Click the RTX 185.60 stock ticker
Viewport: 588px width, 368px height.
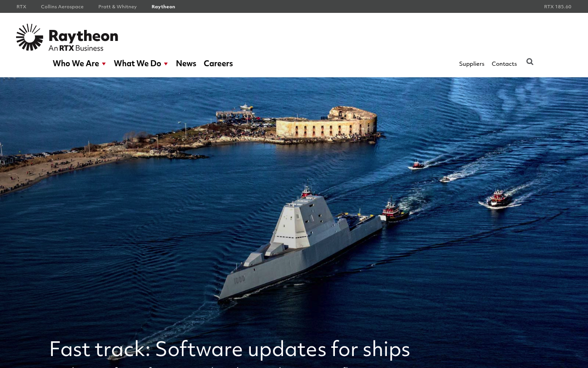tap(558, 6)
